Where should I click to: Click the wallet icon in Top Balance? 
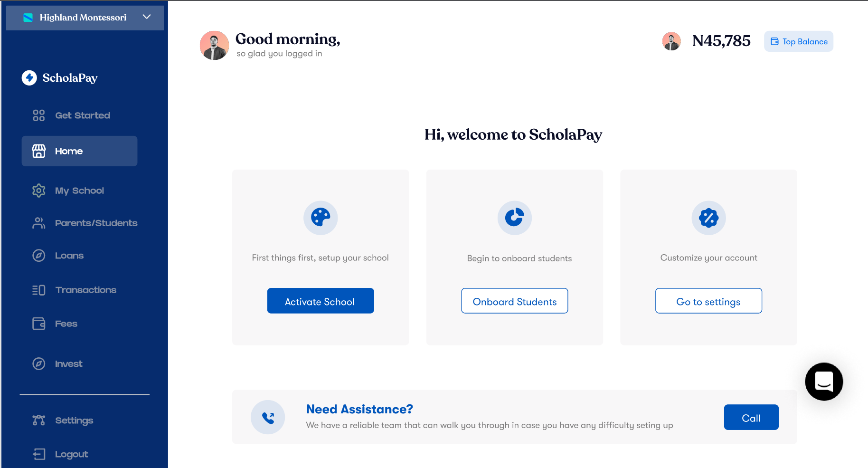click(x=774, y=41)
